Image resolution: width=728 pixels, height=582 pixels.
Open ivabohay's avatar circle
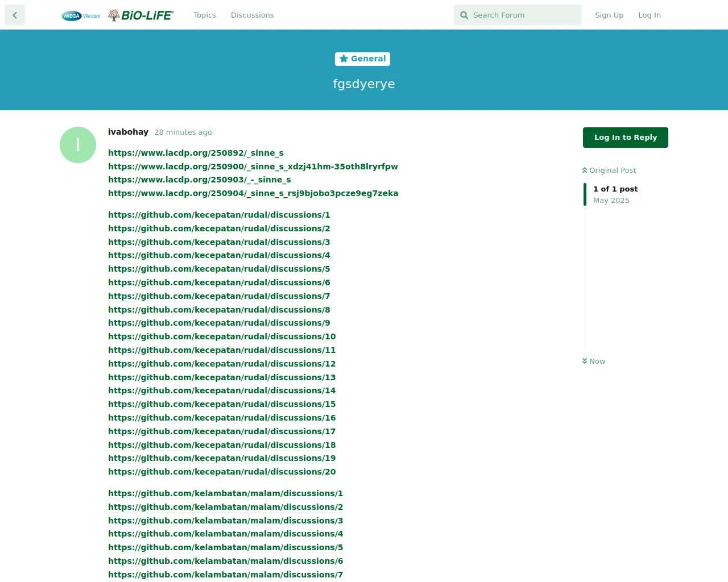click(78, 145)
